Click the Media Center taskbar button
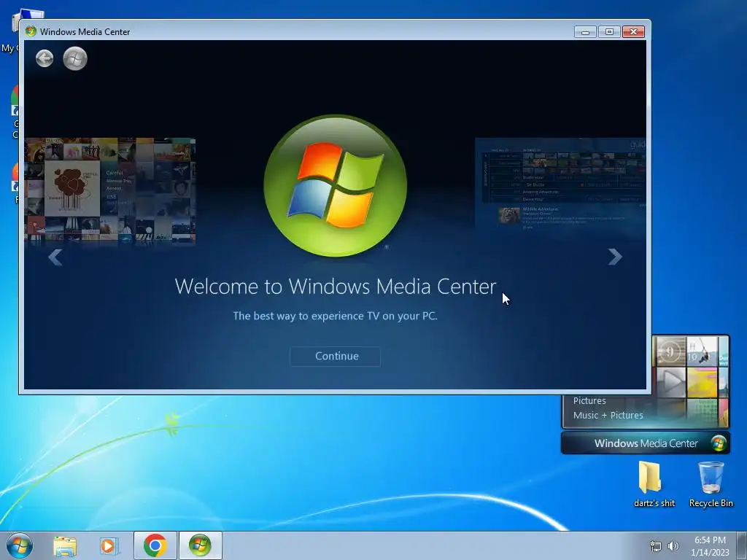747x560 pixels. tap(200, 545)
